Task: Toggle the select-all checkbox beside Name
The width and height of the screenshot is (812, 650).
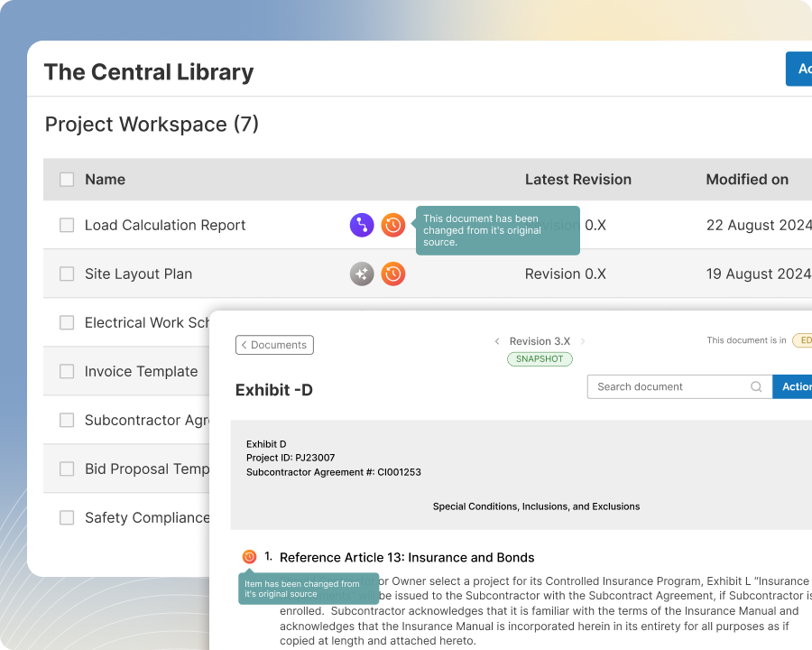Action: [x=67, y=180]
